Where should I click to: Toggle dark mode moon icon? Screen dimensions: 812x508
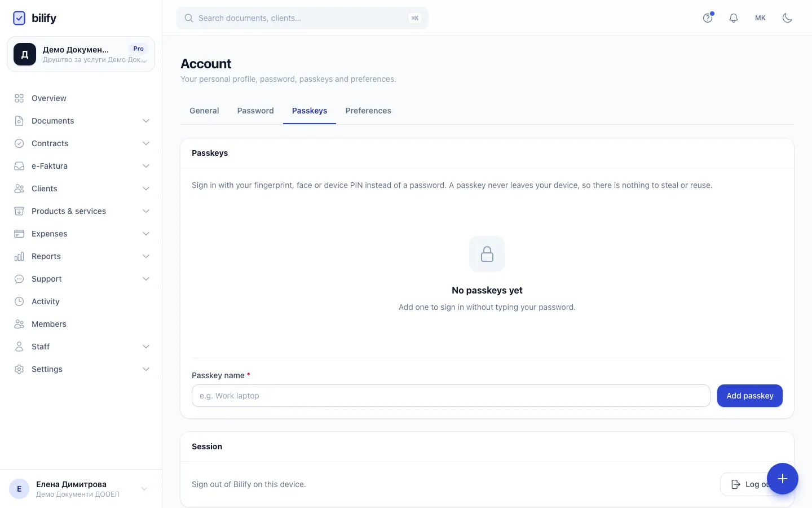788,18
